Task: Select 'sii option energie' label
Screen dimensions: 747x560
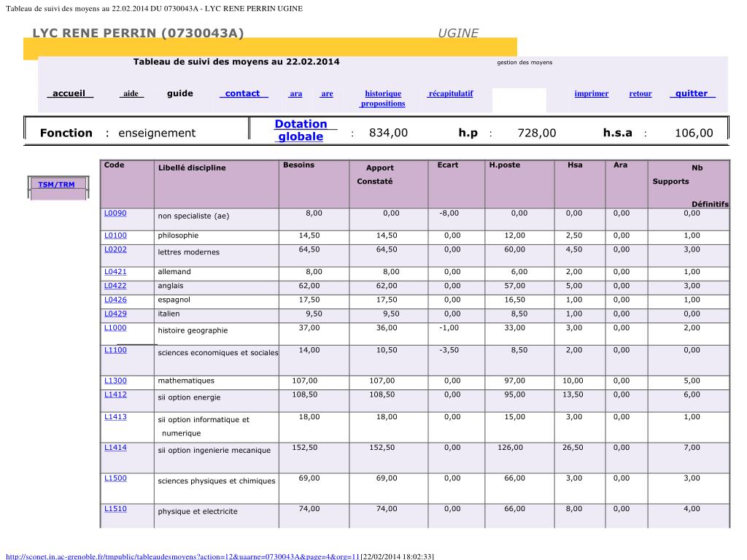Action: click(189, 397)
